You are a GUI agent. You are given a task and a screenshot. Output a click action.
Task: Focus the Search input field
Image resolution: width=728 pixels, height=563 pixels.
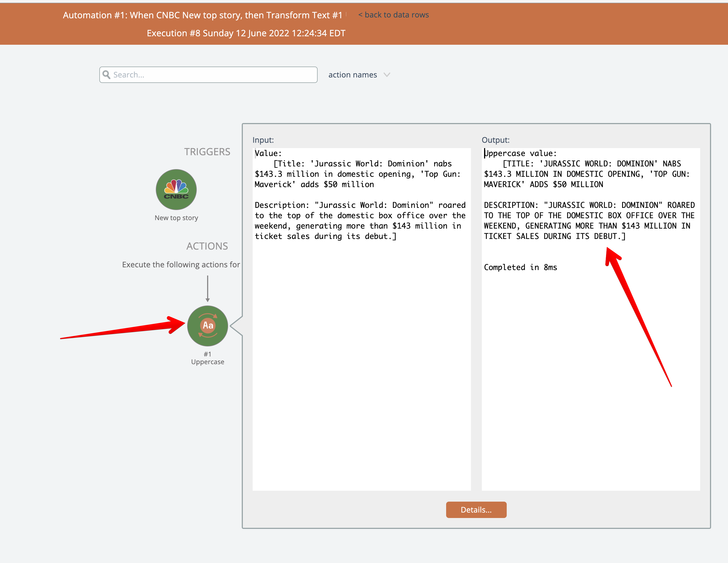click(x=213, y=75)
